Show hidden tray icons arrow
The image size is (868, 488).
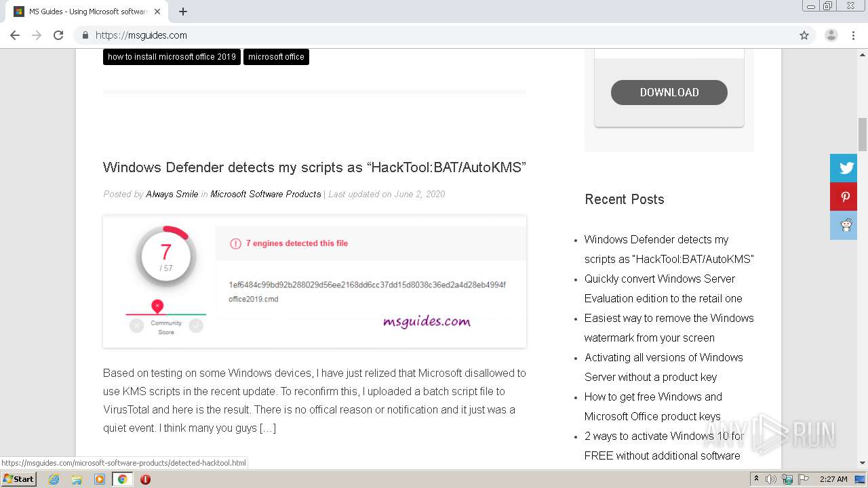(x=756, y=479)
